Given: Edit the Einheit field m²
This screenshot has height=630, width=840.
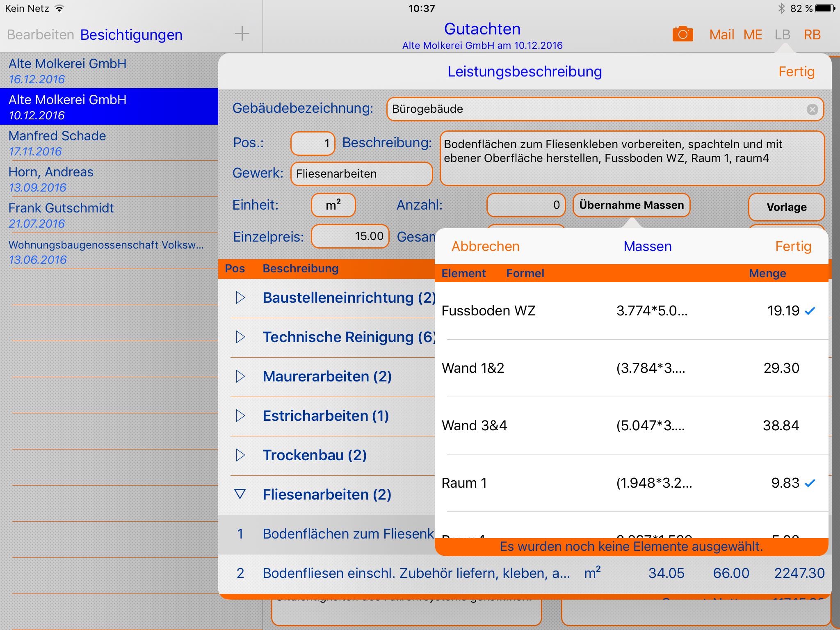Looking at the screenshot, I should (333, 205).
